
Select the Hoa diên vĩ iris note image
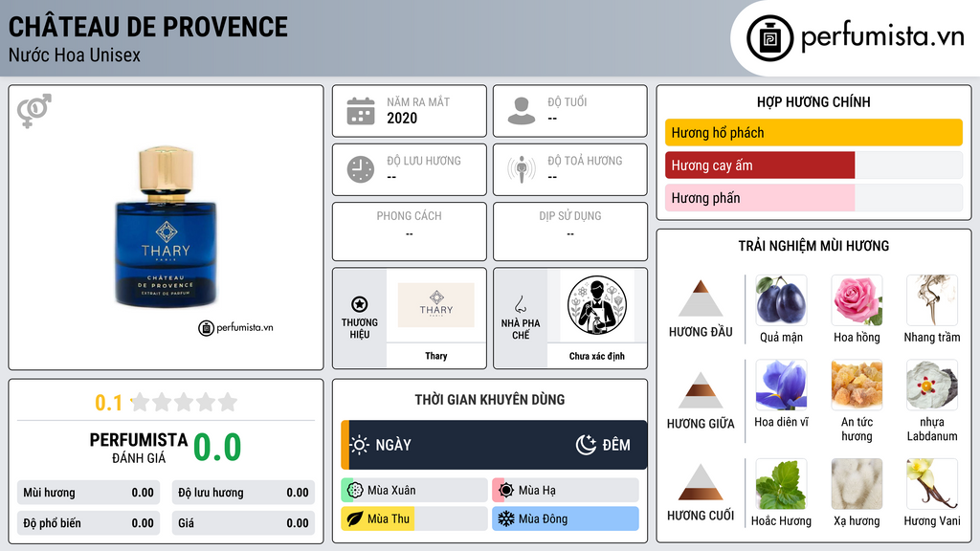[x=781, y=386]
